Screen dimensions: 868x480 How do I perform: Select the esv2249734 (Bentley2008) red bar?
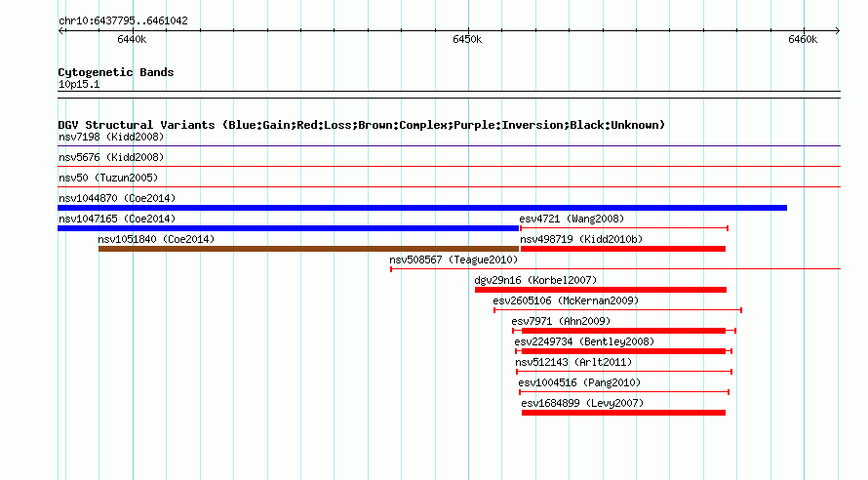(624, 351)
